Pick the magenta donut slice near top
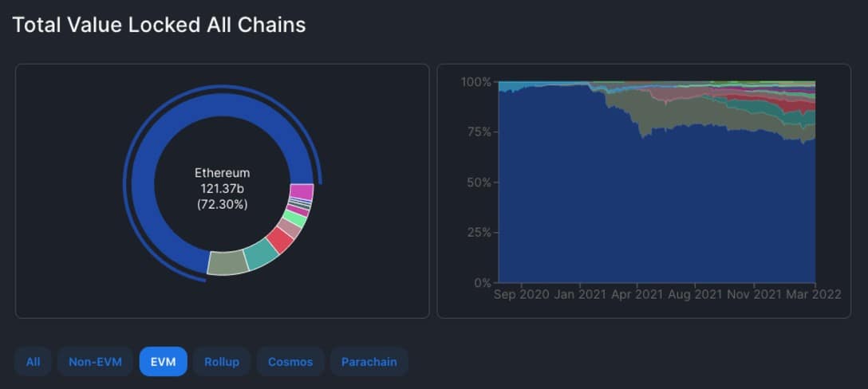The image size is (868, 389). pos(301,192)
